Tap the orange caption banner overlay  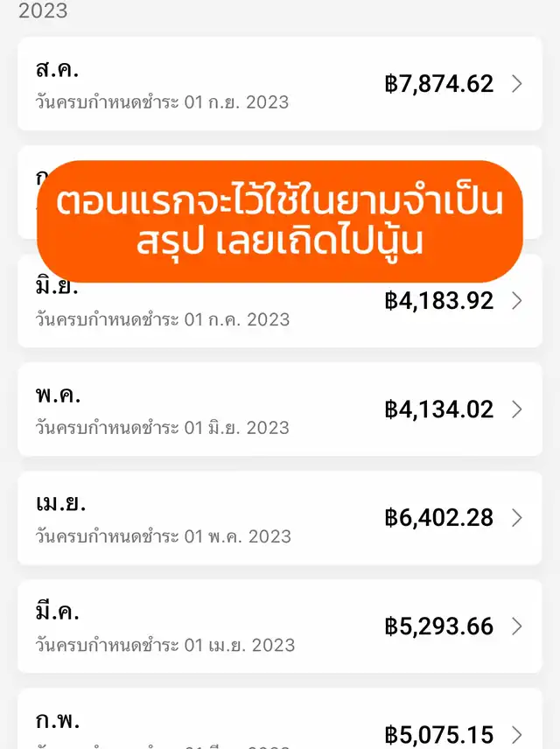point(280,221)
